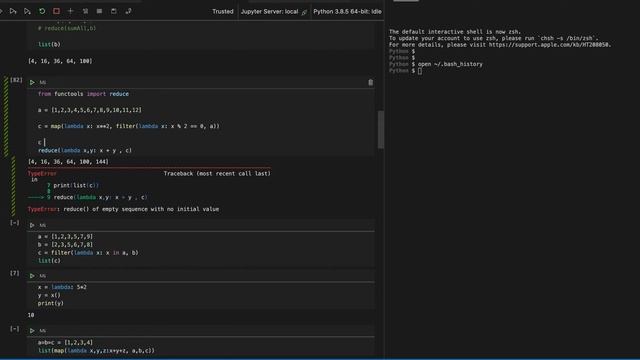Run cells above the current cell
Screen dimensions: 640x360
13,11
